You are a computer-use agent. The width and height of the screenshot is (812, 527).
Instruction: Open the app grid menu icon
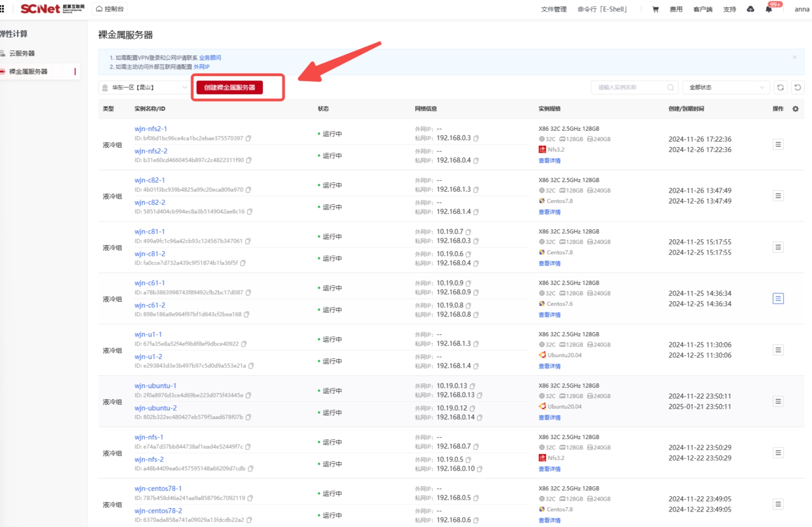pyautogui.click(x=3, y=9)
